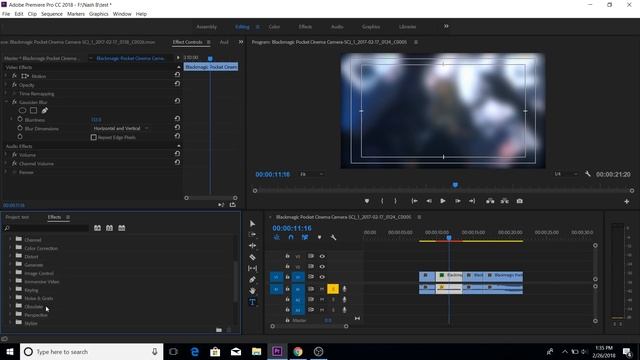Switch to the Project panel tab
This screenshot has height=360, width=640.
17,217
